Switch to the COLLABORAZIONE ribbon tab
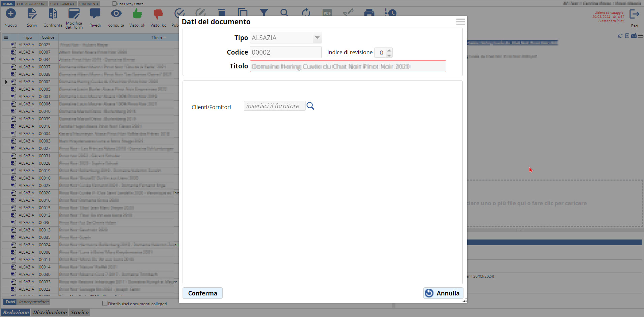 [32, 4]
